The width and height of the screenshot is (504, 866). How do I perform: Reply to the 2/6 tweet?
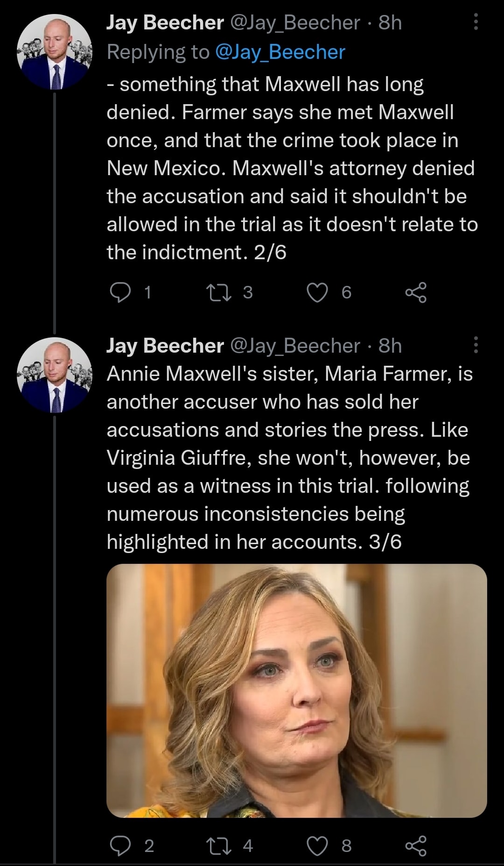point(120,292)
